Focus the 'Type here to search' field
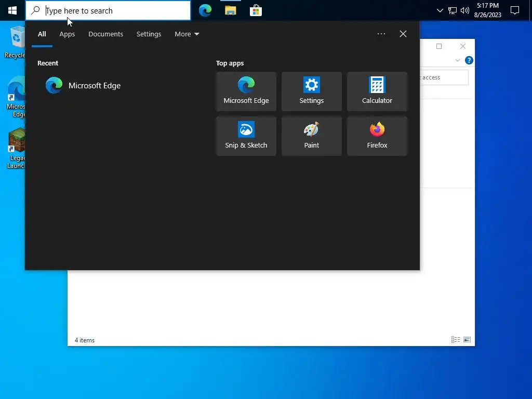The height and width of the screenshot is (399, 532). 108,10
